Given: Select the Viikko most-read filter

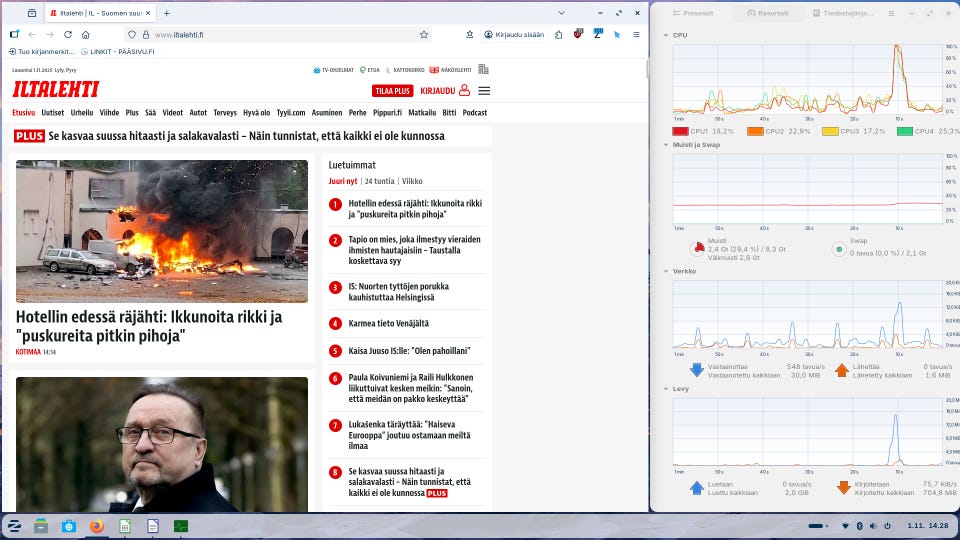Looking at the screenshot, I should coord(412,181).
